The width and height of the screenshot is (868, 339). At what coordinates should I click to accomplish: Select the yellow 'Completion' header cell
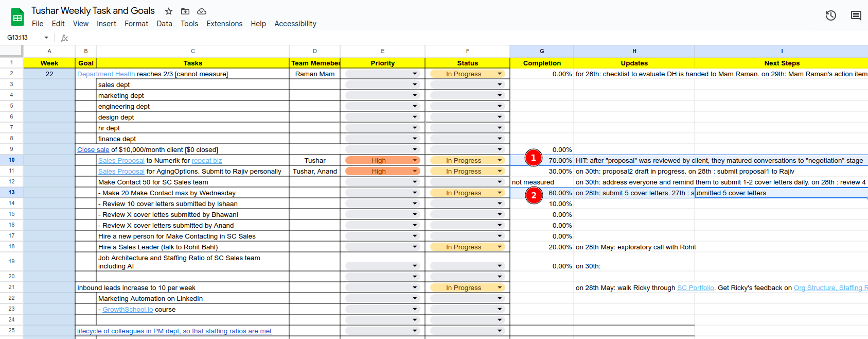click(x=542, y=63)
